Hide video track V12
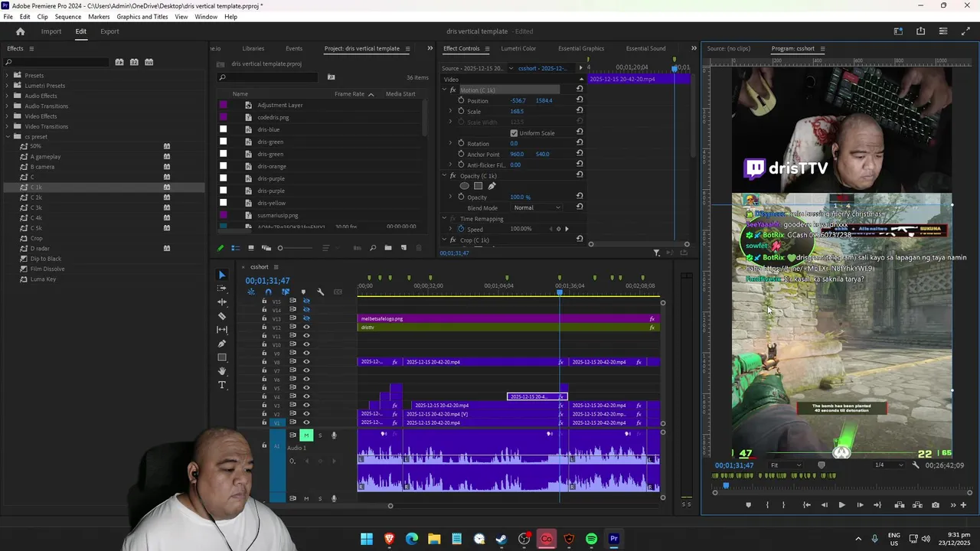 coord(306,328)
